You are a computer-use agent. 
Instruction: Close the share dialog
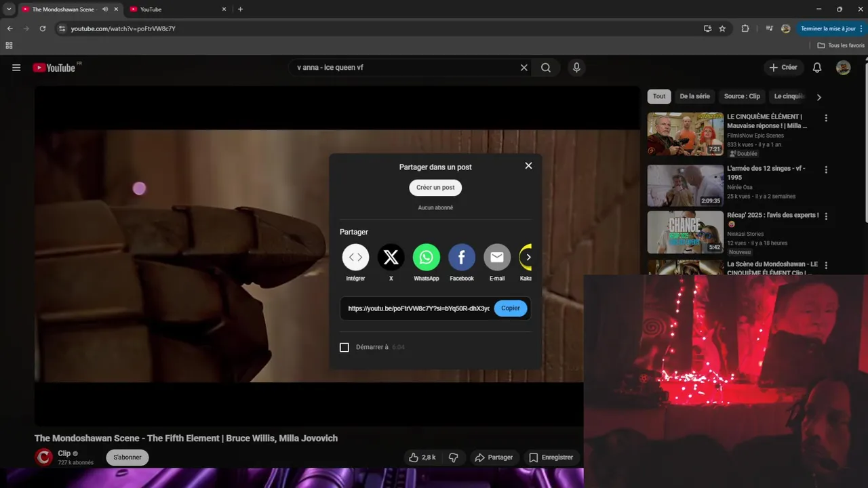(528, 165)
